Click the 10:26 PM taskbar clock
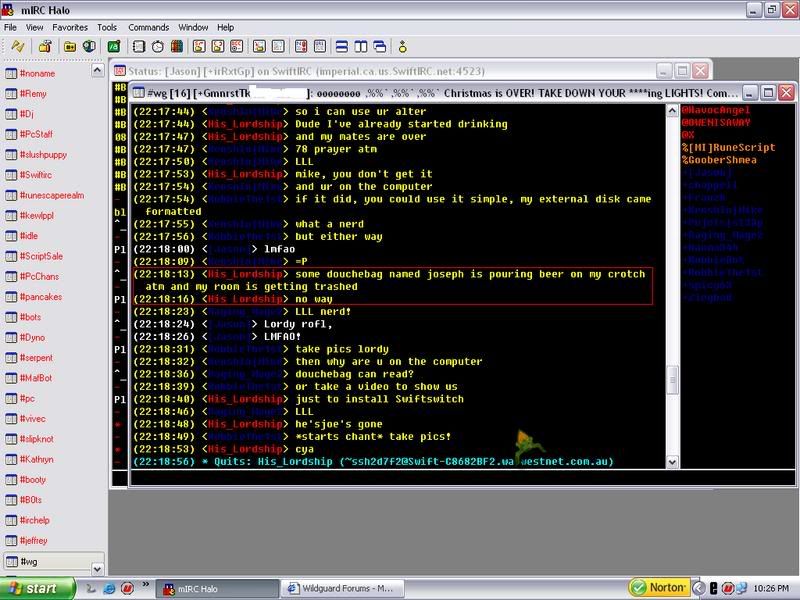800x600 pixels. [770, 589]
